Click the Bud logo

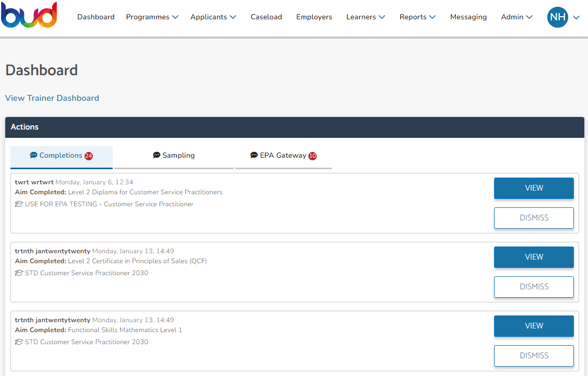tap(29, 16)
